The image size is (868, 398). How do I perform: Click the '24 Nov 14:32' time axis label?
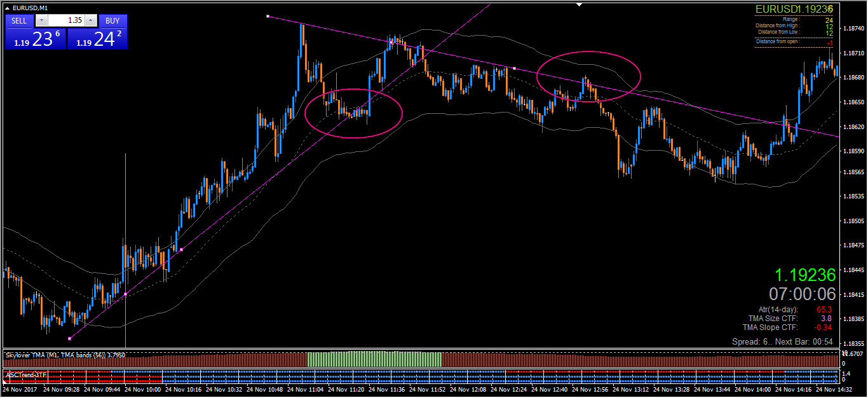point(834,389)
